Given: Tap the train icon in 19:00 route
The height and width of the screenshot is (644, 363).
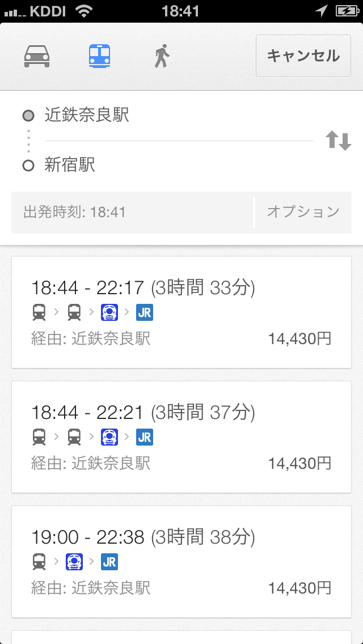Looking at the screenshot, I should [39, 561].
